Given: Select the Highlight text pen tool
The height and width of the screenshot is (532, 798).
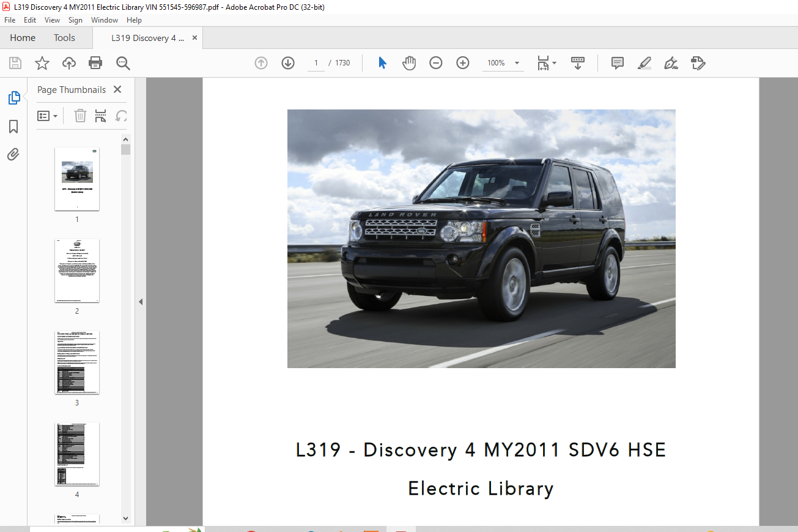Looking at the screenshot, I should click(x=644, y=63).
